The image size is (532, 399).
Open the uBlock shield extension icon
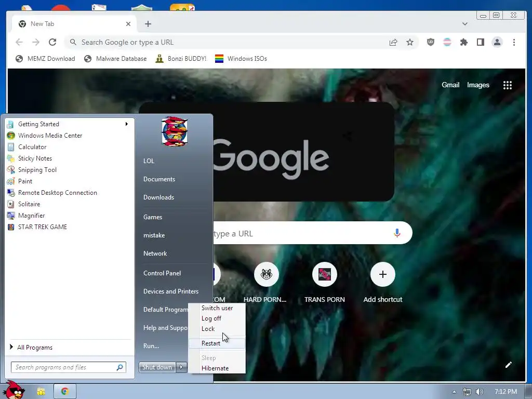[x=431, y=42]
